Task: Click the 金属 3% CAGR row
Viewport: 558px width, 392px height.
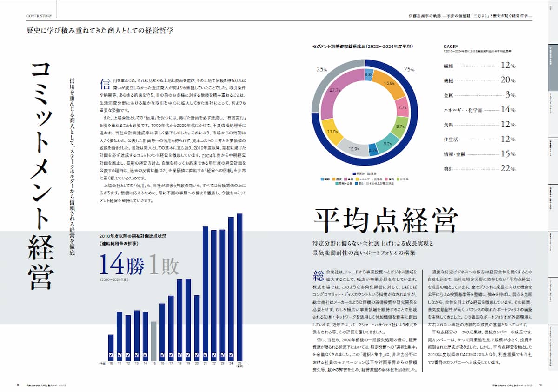Action: click(x=479, y=95)
